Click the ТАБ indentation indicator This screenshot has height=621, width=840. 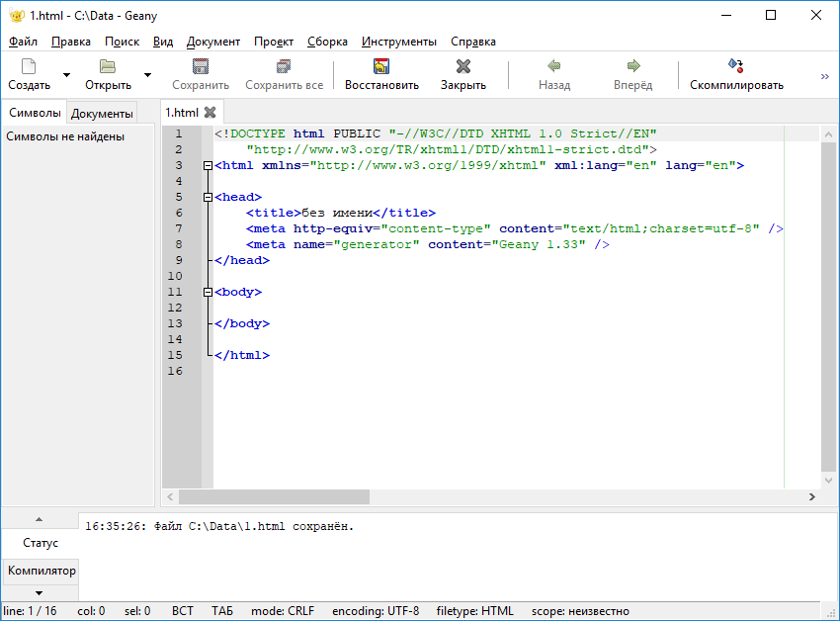221,611
